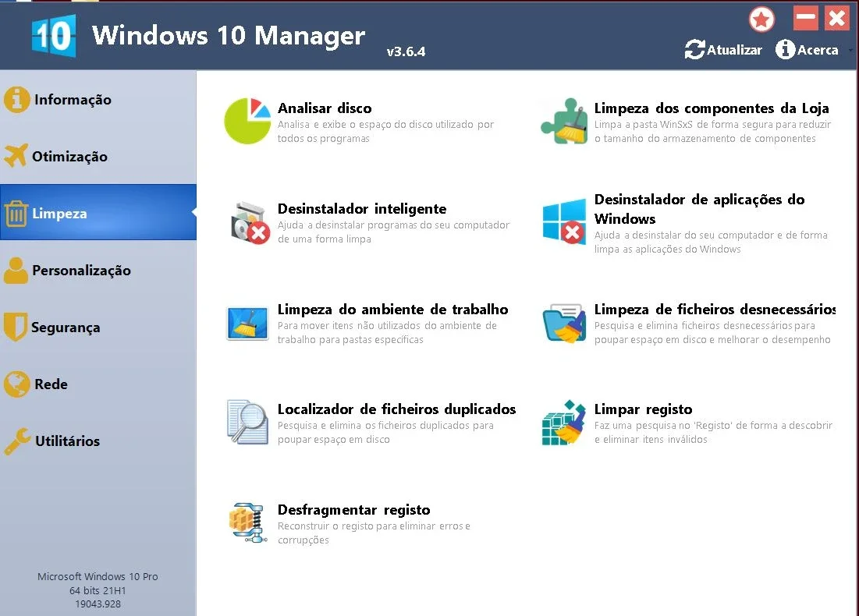The image size is (859, 616).
Task: Open the Acerca about label
Action: (x=818, y=50)
